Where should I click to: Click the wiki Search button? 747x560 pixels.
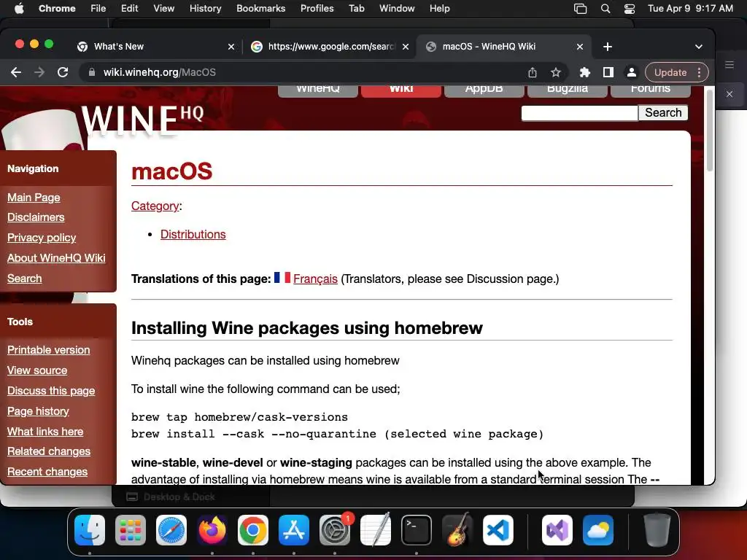pyautogui.click(x=663, y=113)
